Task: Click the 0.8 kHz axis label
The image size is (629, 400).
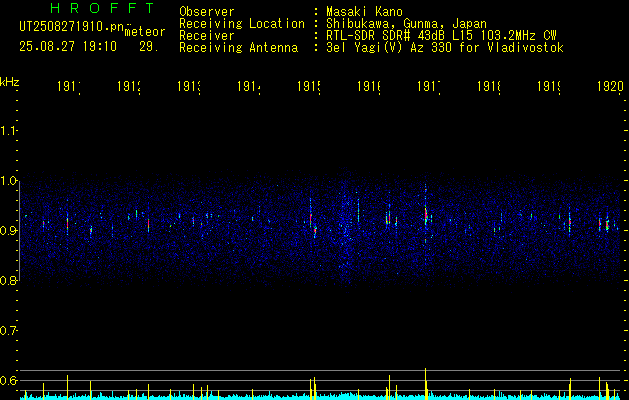Action: point(8,280)
